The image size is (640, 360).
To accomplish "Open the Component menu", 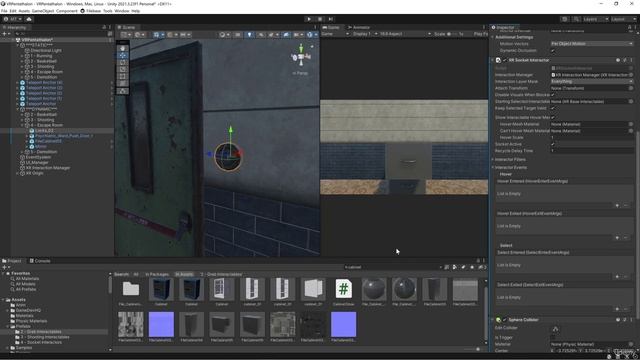I will (67, 11).
